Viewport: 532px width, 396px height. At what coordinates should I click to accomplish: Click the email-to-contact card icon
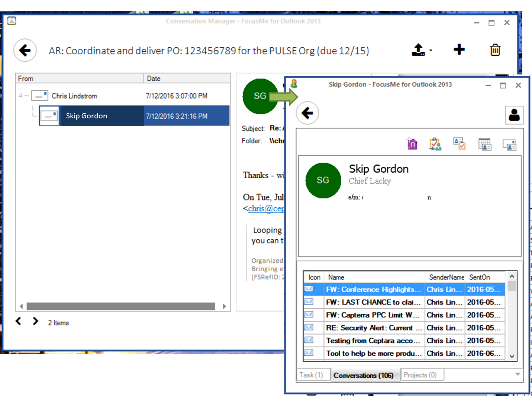pyautogui.click(x=509, y=144)
